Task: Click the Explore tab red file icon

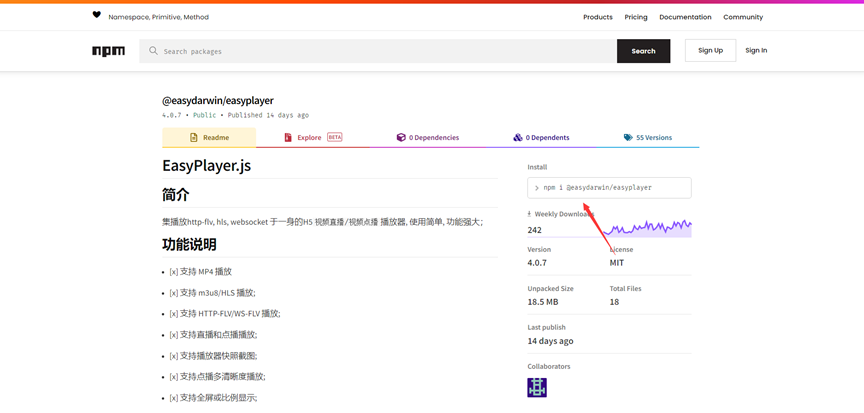Action: click(288, 138)
